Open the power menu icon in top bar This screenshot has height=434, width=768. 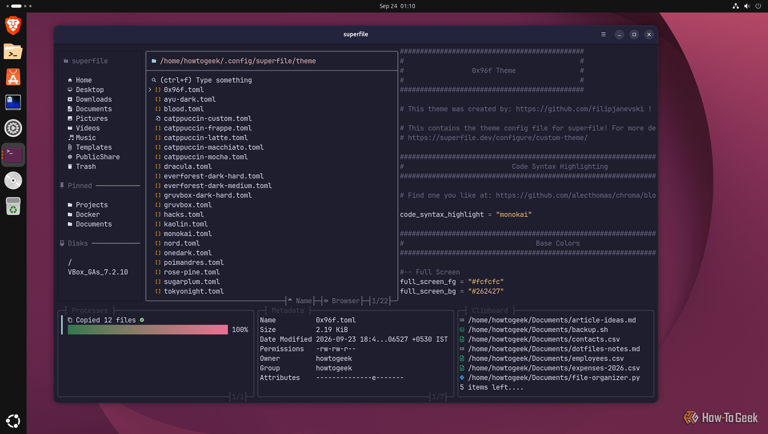[x=758, y=6]
